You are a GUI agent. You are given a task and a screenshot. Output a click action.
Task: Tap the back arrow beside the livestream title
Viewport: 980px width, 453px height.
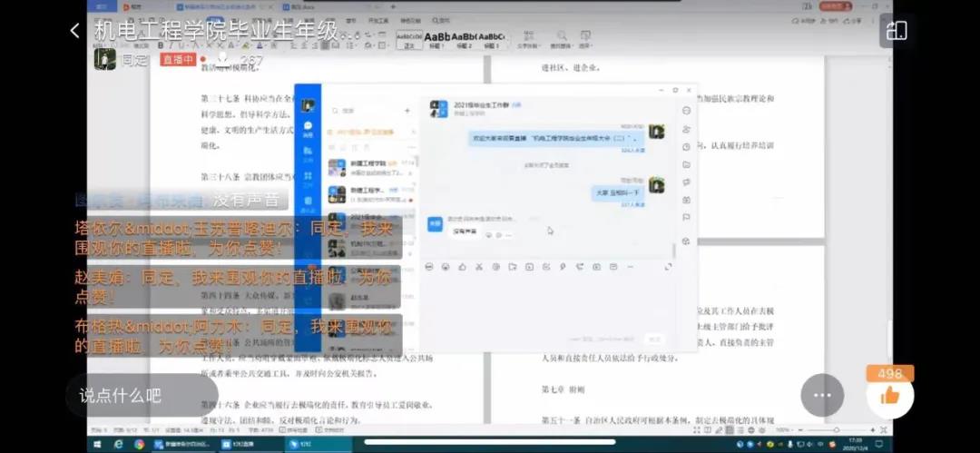[x=75, y=31]
